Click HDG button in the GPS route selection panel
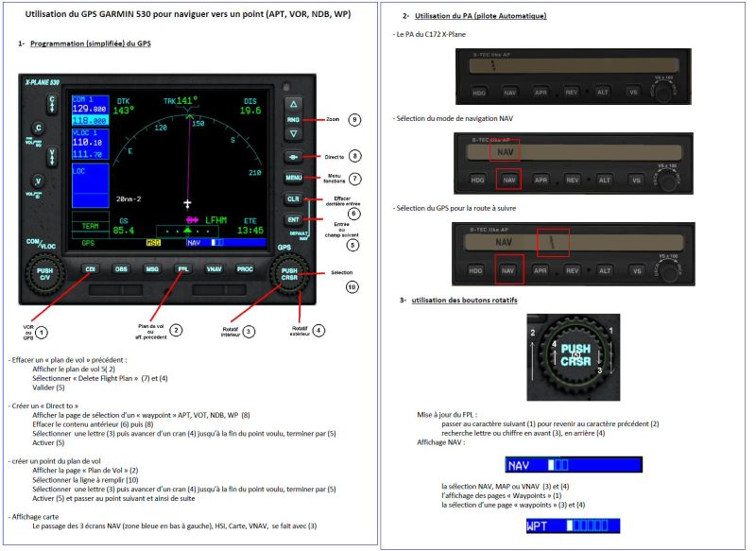Viewport: 756px width, 551px height. coord(475,271)
